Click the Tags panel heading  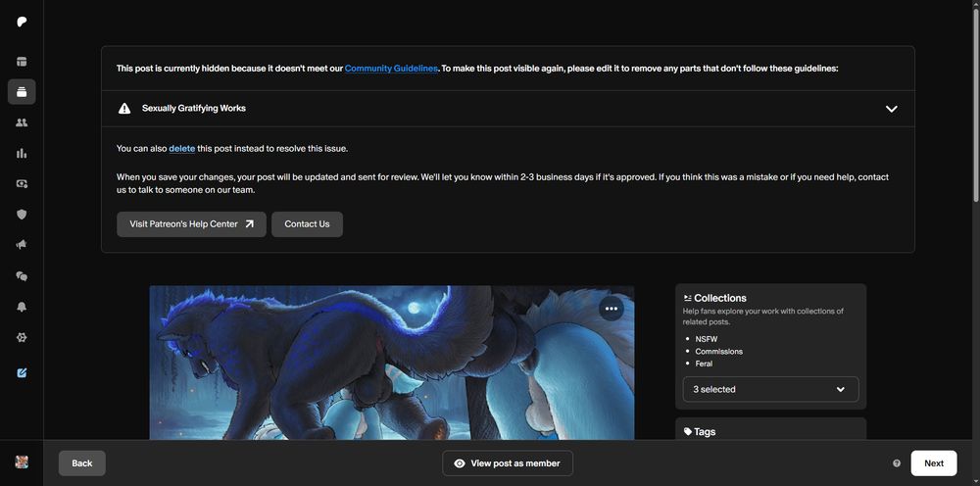[700, 432]
